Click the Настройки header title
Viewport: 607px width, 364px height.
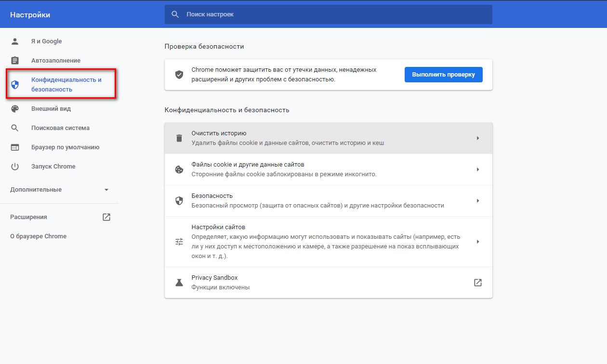click(30, 15)
